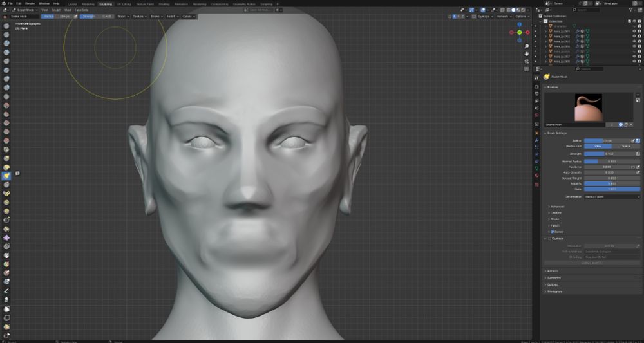Enable the Dyntopo checkbox in properties panel
Screen dimensions: 644x343
[x=549, y=238]
